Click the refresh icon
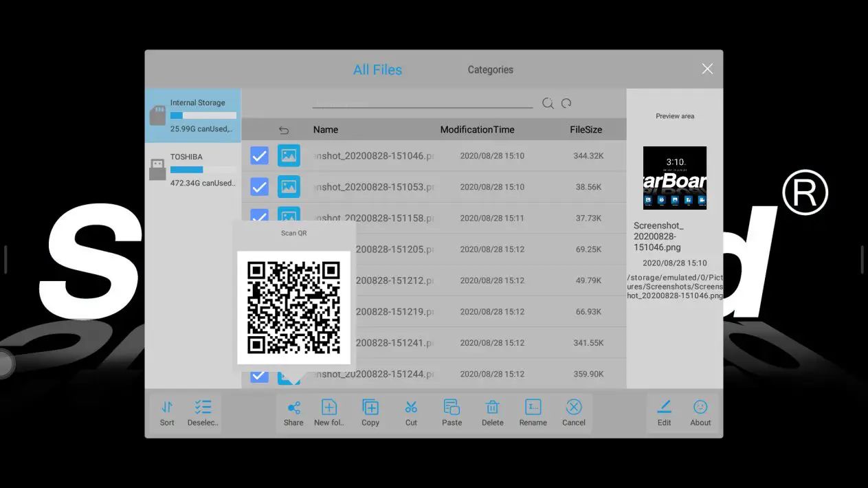868x488 pixels. [566, 103]
